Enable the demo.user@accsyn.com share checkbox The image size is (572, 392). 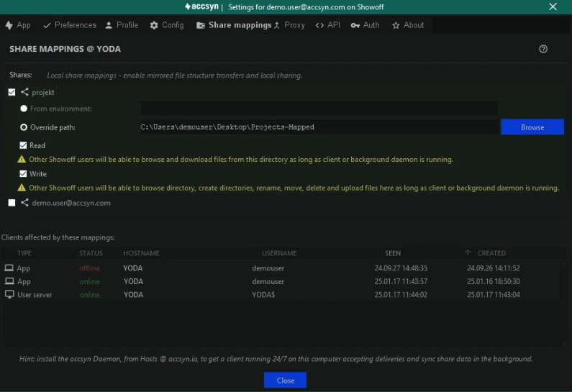[12, 203]
